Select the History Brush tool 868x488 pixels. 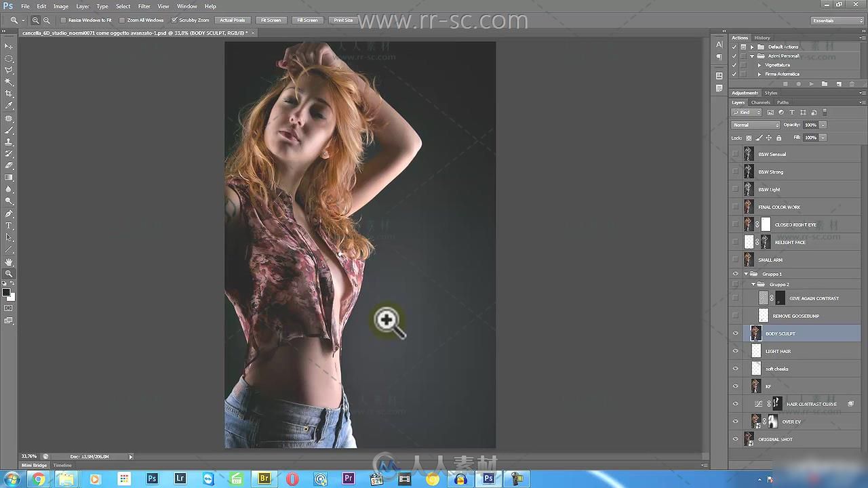click(9, 153)
